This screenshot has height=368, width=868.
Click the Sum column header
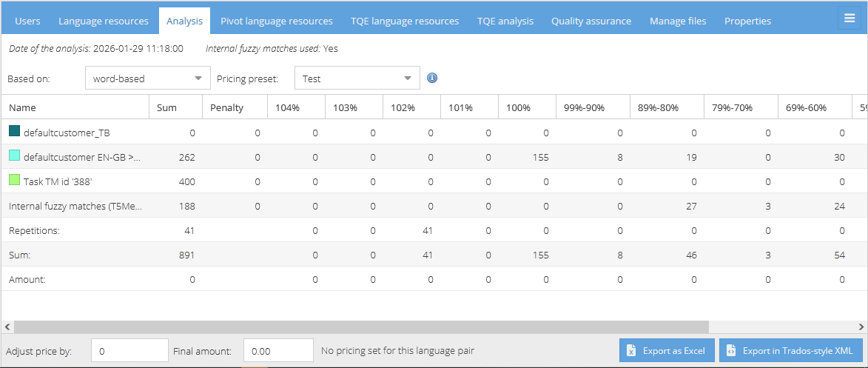(x=176, y=107)
